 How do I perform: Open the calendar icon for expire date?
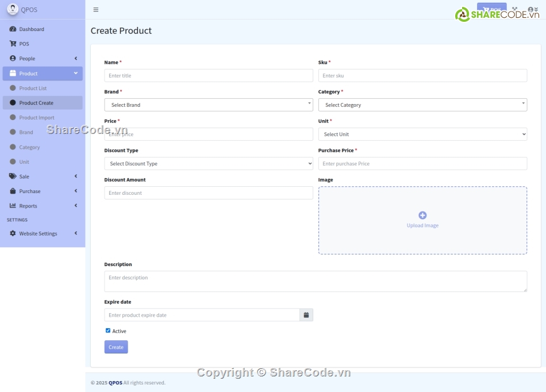coord(306,314)
